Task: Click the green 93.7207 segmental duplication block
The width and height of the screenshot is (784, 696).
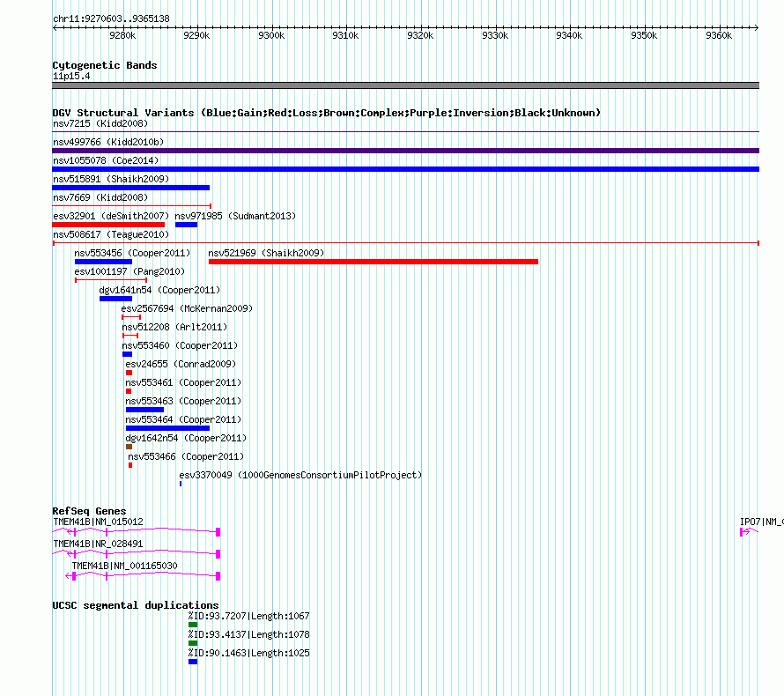Action: click(x=193, y=625)
